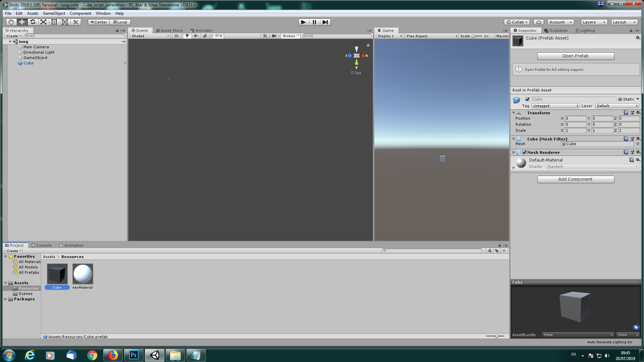644x362 pixels.
Task: Open Mesh Renderer preset selector icon
Action: click(x=632, y=153)
